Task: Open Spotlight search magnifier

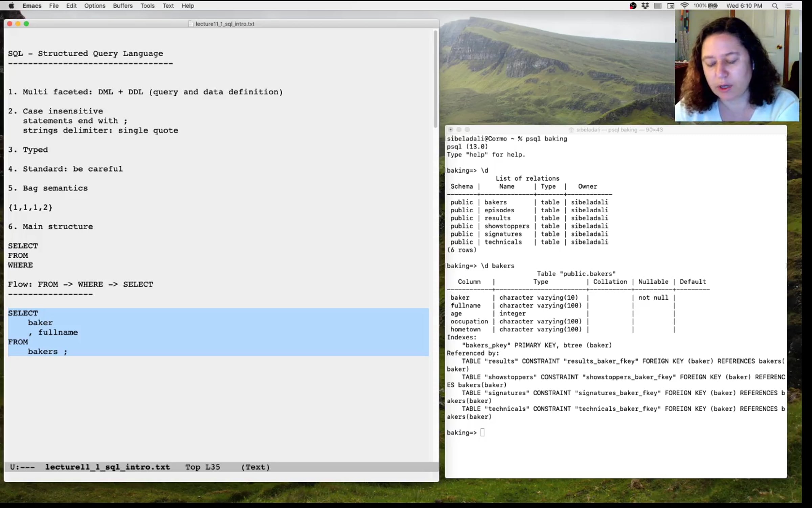Action: (x=775, y=6)
